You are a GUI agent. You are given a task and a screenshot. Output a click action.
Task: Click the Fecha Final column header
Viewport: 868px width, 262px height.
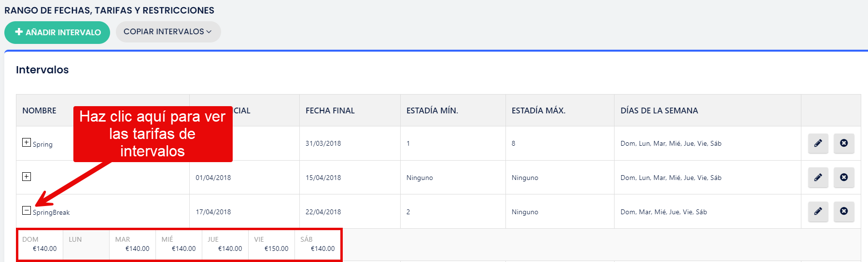pos(330,110)
